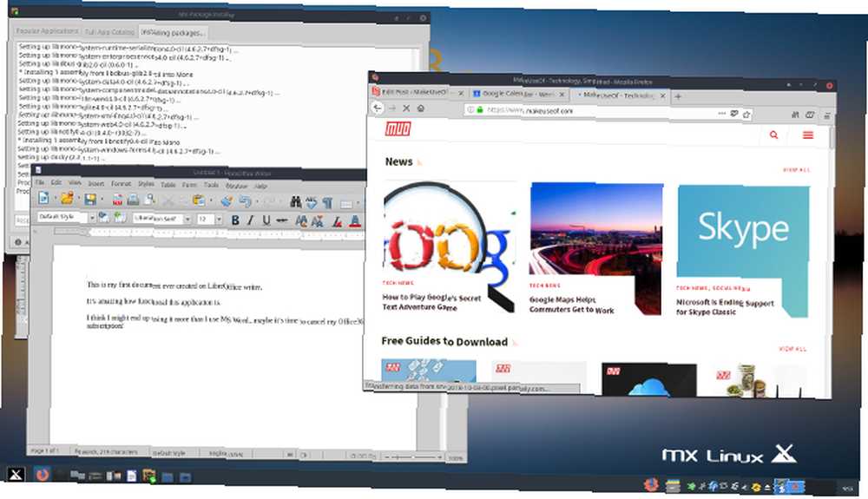Toggle Strikethrough formatting in Writer
This screenshot has width=868, height=499.
tap(282, 221)
